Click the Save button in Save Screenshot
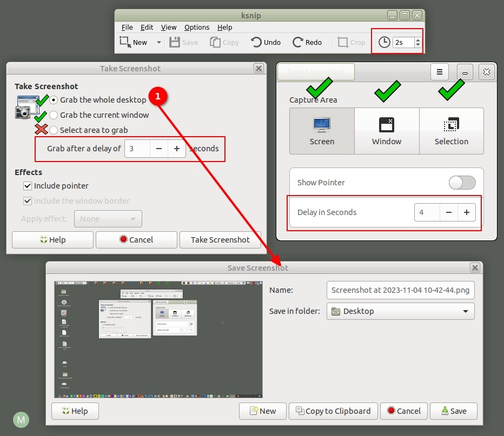This screenshot has height=436, width=504. point(454,411)
